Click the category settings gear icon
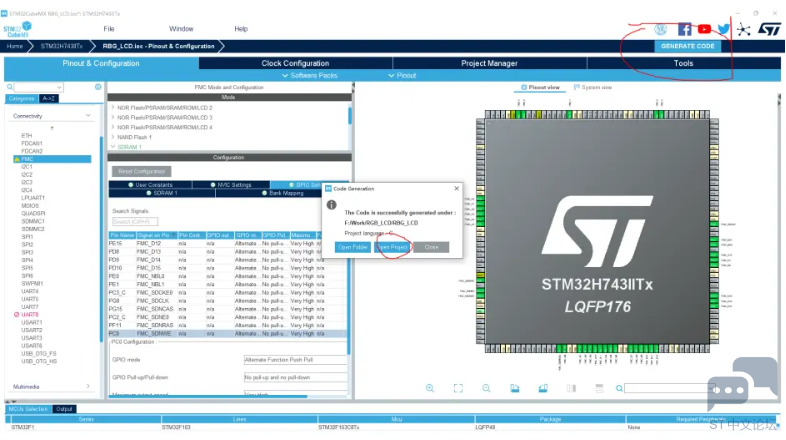 [98, 87]
